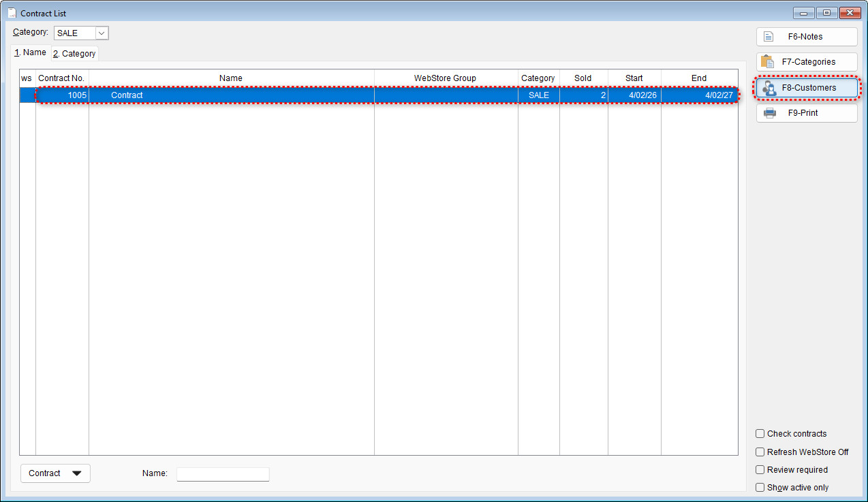
Task: Open the Category SALE dropdown
Action: pyautogui.click(x=102, y=33)
